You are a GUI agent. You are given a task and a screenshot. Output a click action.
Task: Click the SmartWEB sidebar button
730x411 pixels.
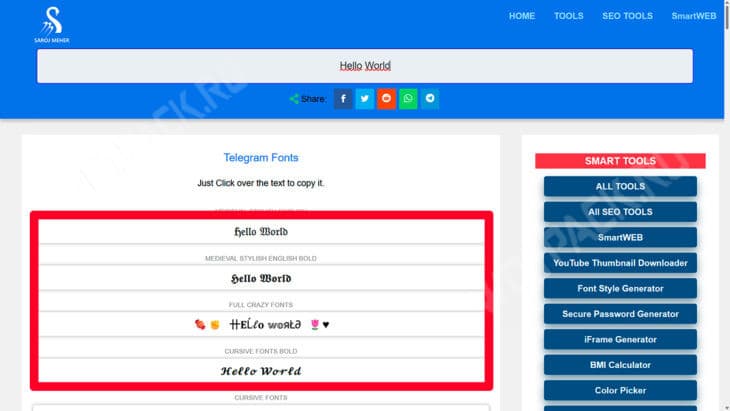tap(620, 238)
